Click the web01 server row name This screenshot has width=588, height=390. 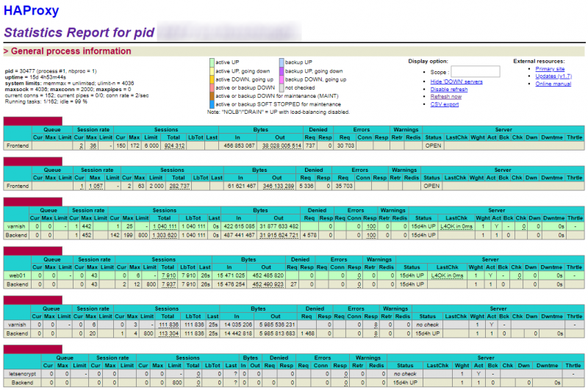(17, 275)
